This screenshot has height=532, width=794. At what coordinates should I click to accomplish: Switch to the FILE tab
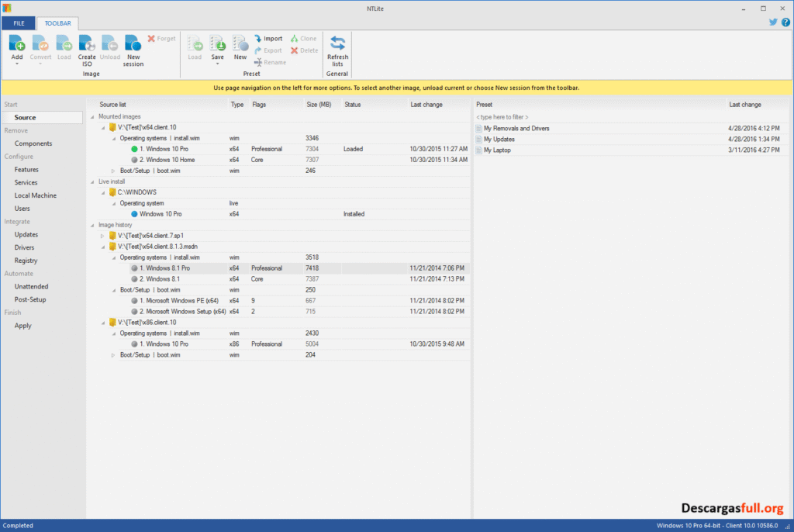18,23
